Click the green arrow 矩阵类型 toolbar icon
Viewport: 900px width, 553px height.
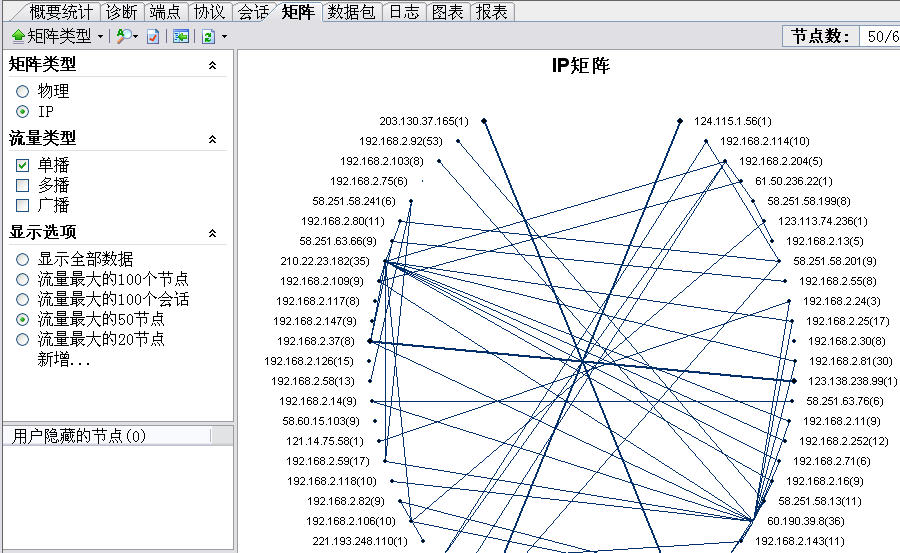coord(18,36)
